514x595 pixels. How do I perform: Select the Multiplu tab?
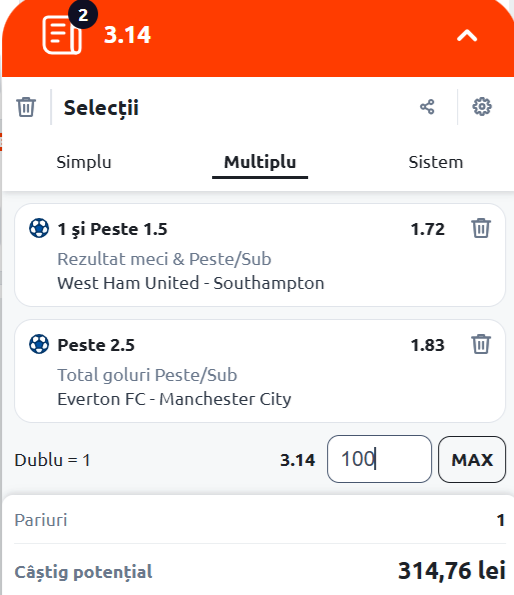[260, 162]
